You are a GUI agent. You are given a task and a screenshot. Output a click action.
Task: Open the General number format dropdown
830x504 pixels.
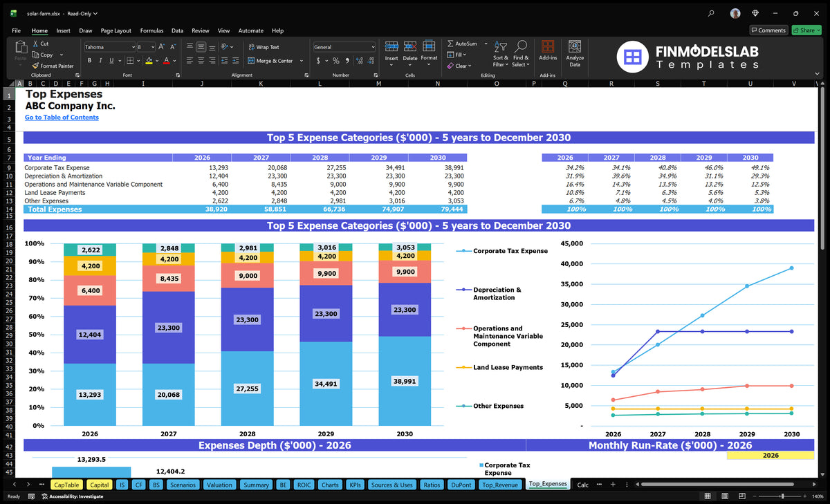pos(373,47)
